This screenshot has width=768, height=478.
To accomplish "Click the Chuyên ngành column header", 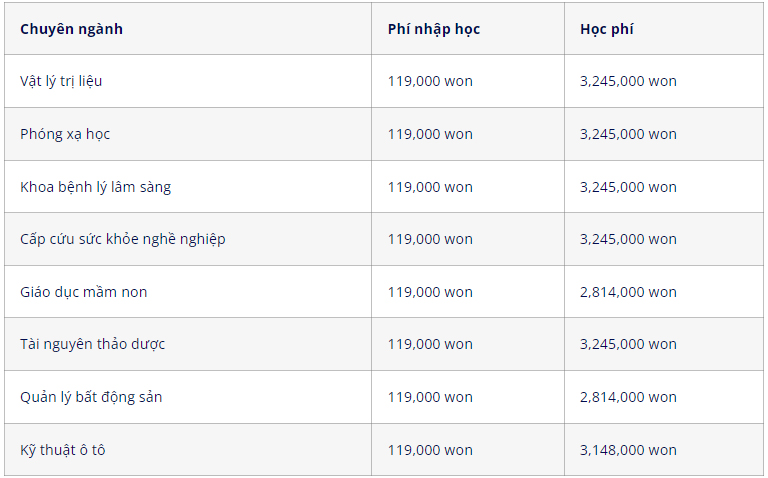I will (x=188, y=29).
